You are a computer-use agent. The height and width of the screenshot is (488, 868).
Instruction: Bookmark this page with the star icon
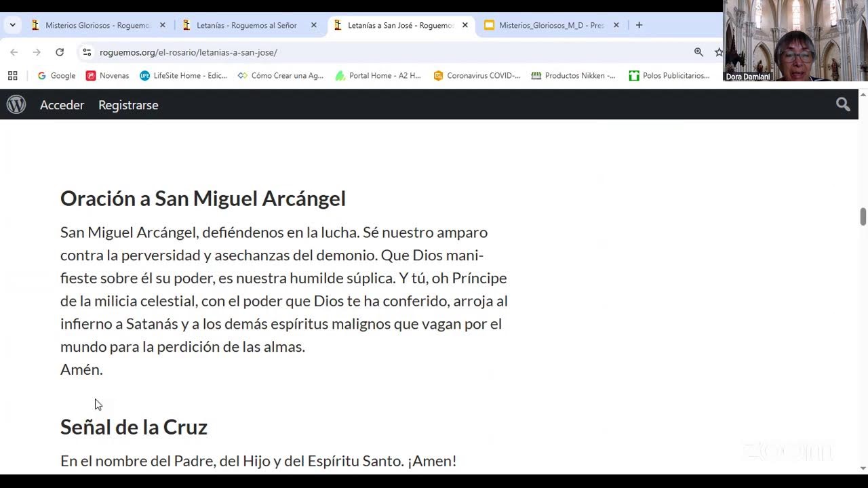tap(718, 52)
